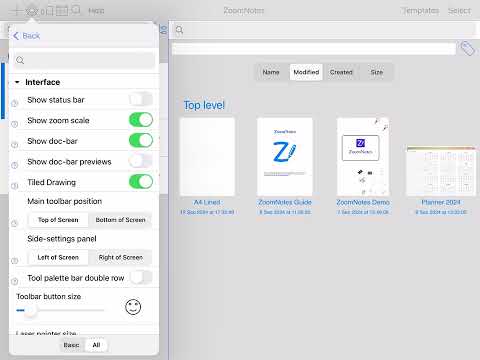Click the 'Planner 2024' document name
This screenshot has height=360, width=480.
441,202
